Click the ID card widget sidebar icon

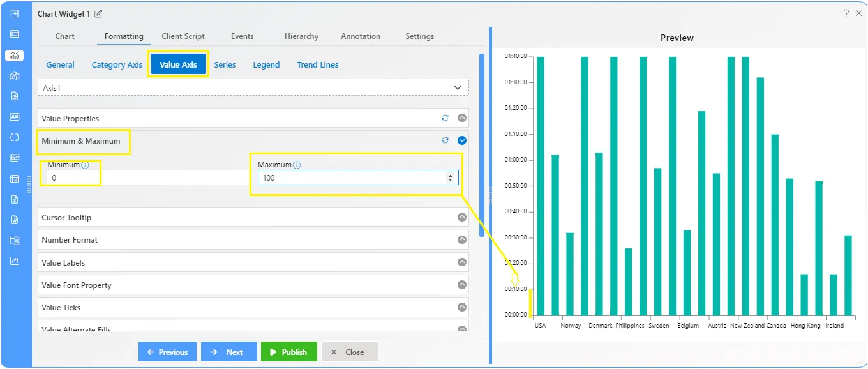(x=15, y=117)
